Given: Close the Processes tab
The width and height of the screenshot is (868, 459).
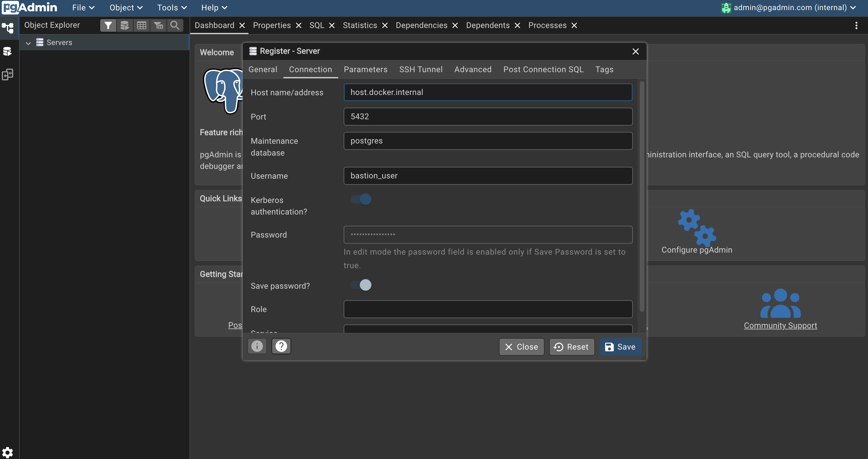Looking at the screenshot, I should [575, 26].
